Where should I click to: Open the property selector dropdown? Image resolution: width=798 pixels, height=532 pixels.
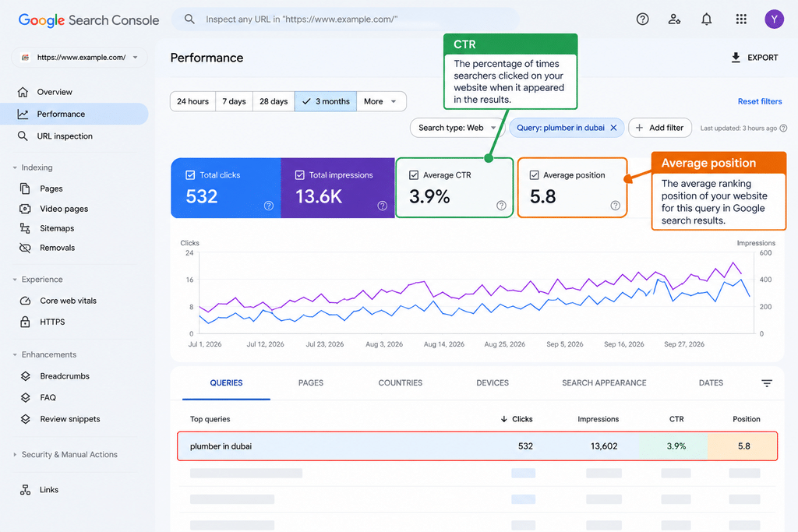click(x=79, y=58)
